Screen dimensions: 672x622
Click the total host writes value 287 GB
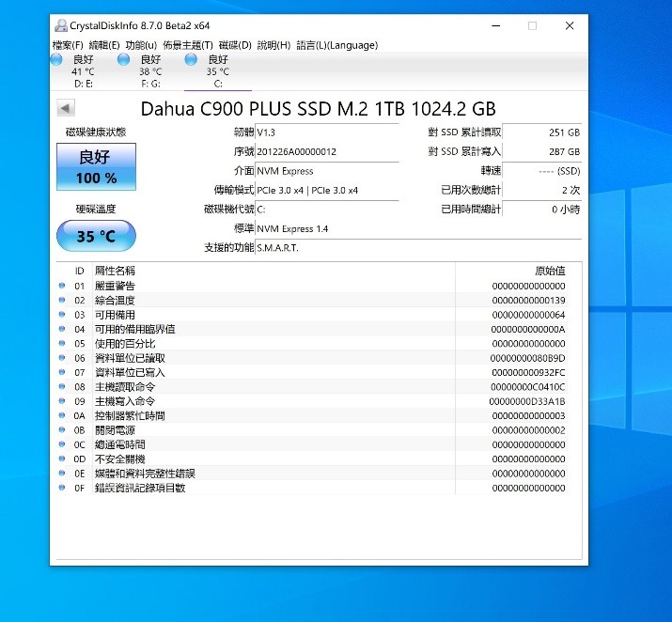[542, 151]
